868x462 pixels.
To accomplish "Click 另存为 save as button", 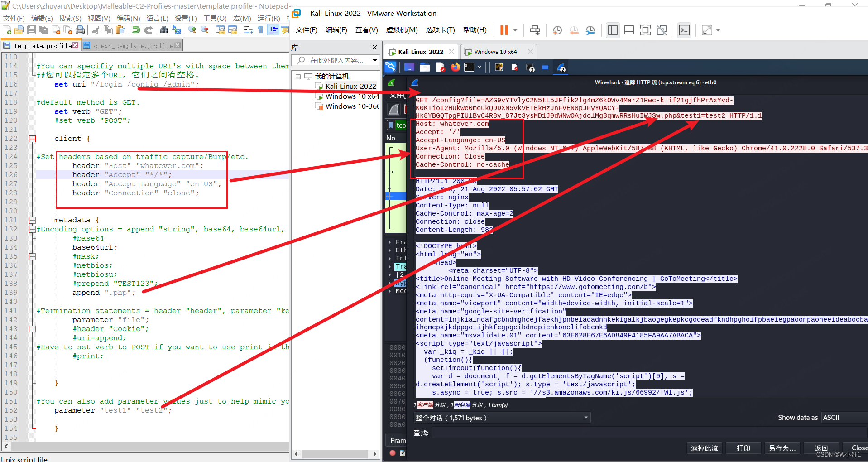I will click(x=782, y=448).
